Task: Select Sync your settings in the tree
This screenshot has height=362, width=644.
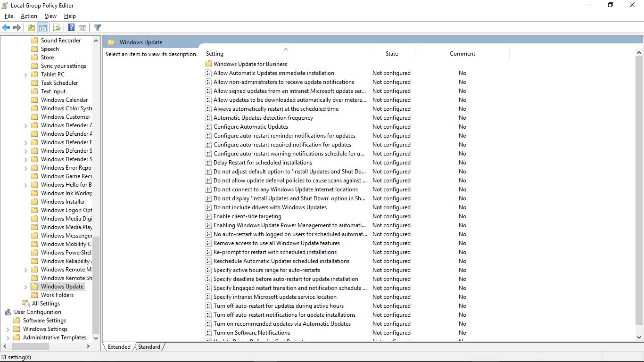Action: point(64,66)
